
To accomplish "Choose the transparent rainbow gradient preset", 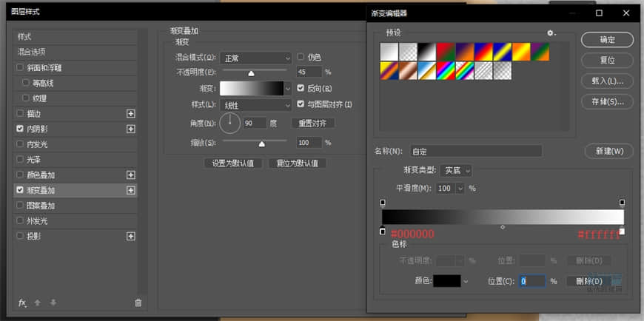I will (x=464, y=70).
